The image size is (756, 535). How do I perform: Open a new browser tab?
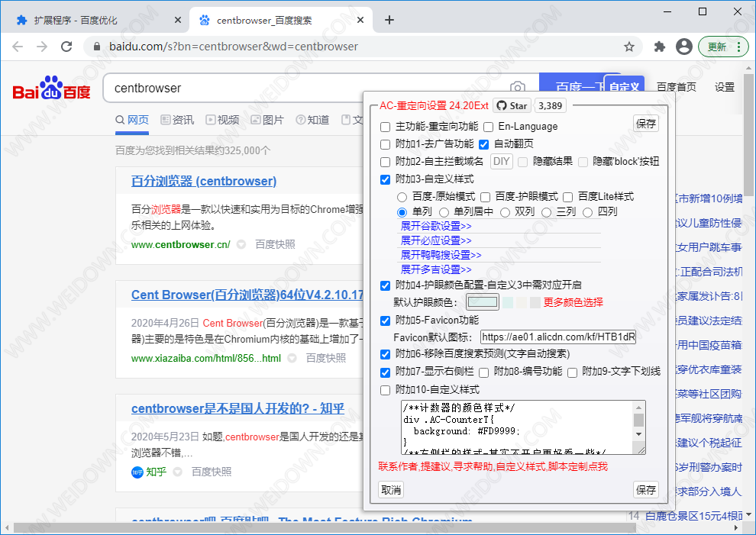[x=389, y=20]
